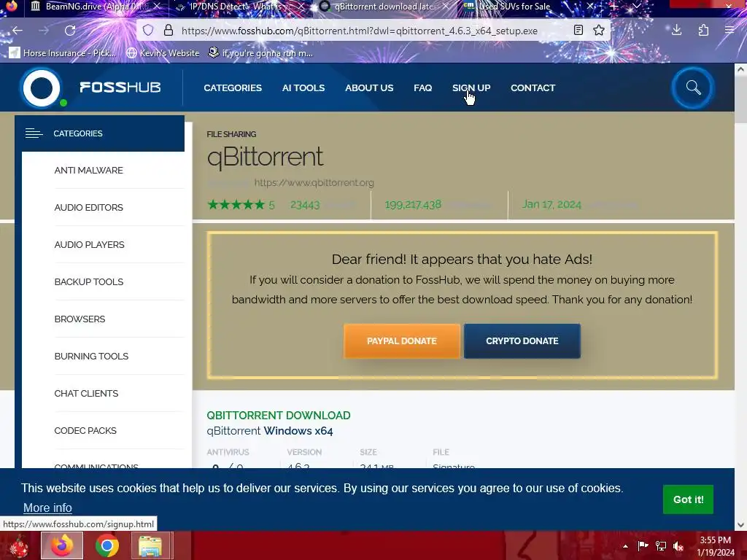This screenshot has width=747, height=560.
Task: Open the taskbar clock showing 3:55 PM
Action: pos(715,546)
